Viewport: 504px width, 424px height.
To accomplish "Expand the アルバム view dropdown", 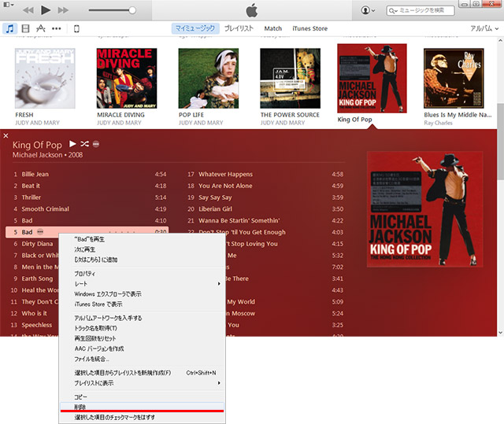I will point(484,28).
